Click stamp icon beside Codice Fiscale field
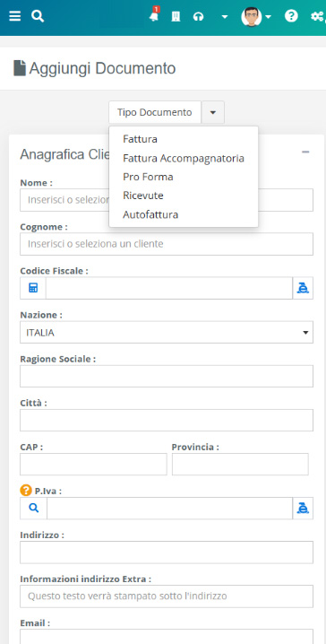 [x=303, y=288]
